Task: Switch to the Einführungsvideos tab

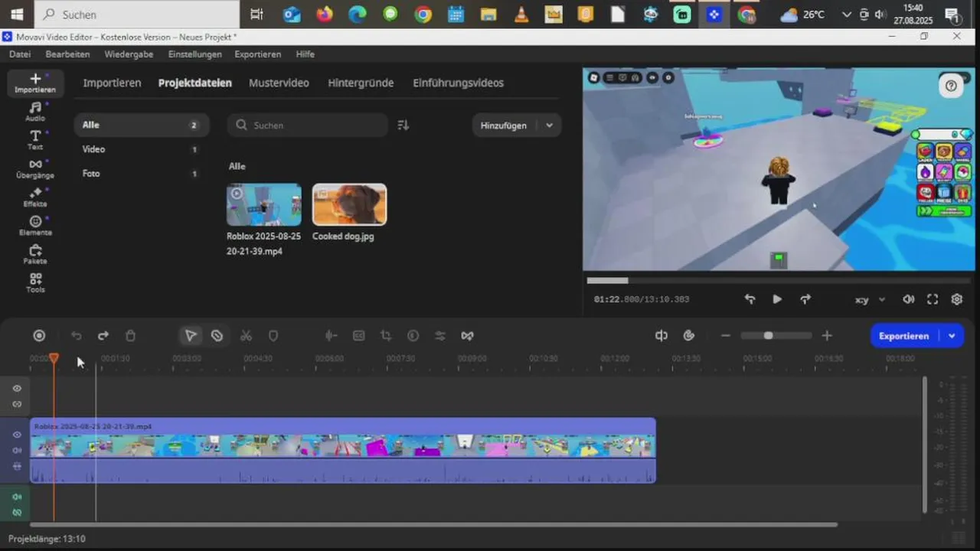Action: [x=458, y=83]
